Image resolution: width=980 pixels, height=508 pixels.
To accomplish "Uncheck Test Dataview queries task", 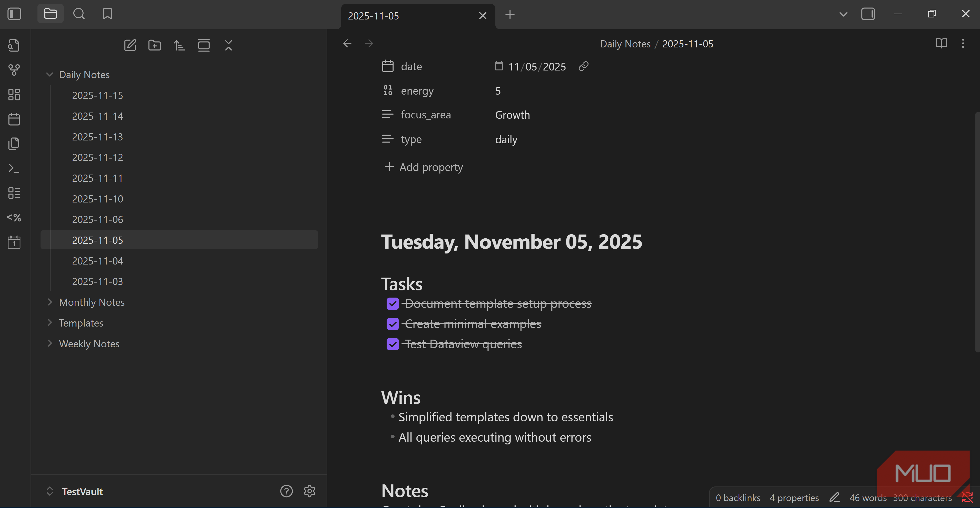I will click(393, 344).
